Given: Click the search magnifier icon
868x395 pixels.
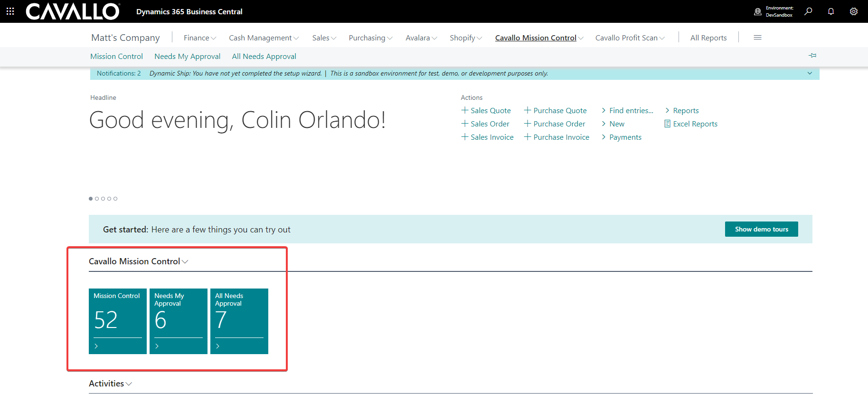Looking at the screenshot, I should 808,11.
